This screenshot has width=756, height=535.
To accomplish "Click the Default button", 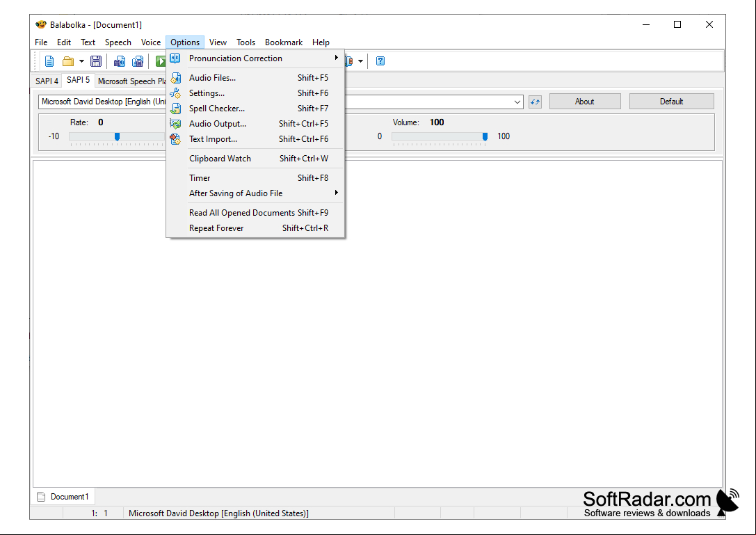I will [672, 102].
